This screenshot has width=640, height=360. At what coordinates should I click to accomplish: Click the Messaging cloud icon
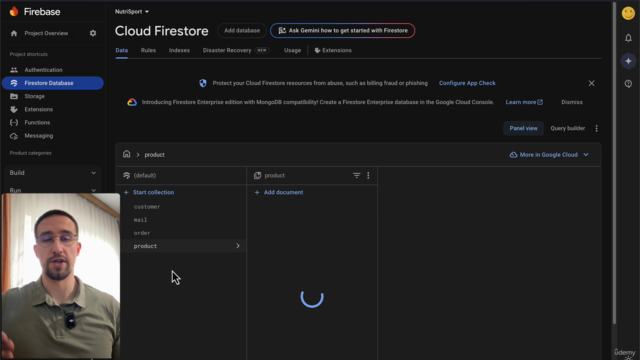tap(14, 136)
